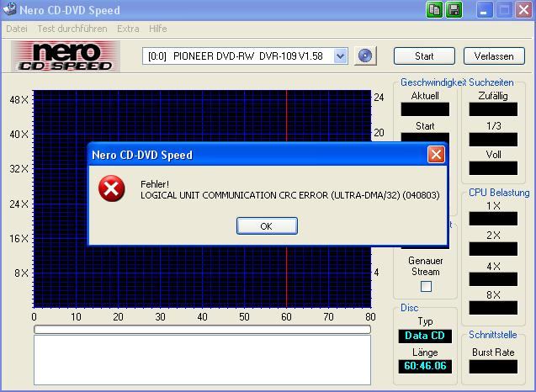The height and width of the screenshot is (392, 536).
Task: Click the CPU Belastung 2X display box
Action: point(493,249)
